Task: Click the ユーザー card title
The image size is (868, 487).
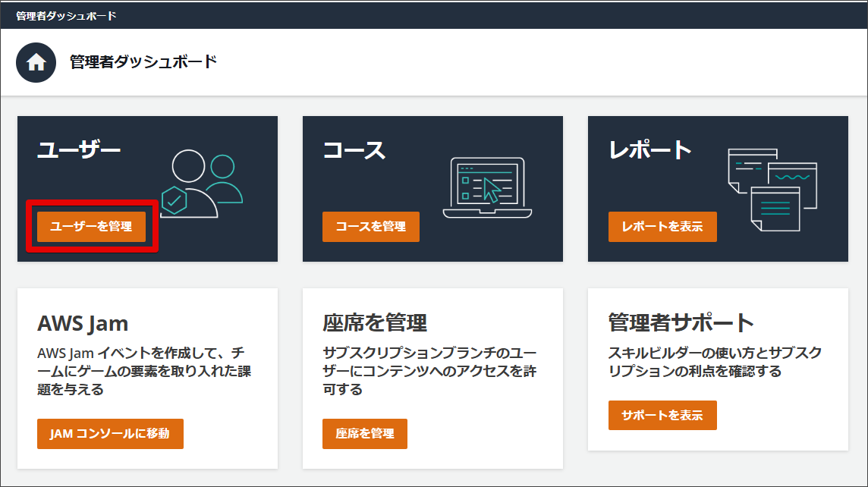Action: pyautogui.click(x=79, y=150)
